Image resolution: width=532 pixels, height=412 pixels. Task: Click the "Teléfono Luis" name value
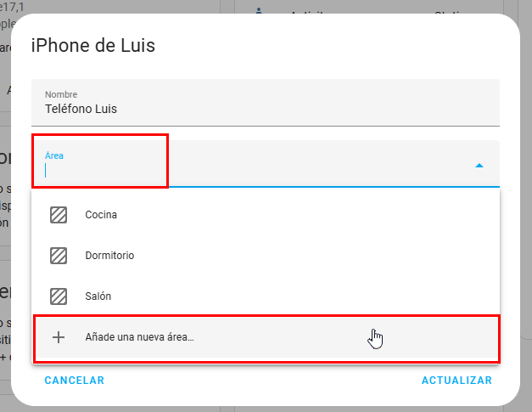pyautogui.click(x=81, y=110)
